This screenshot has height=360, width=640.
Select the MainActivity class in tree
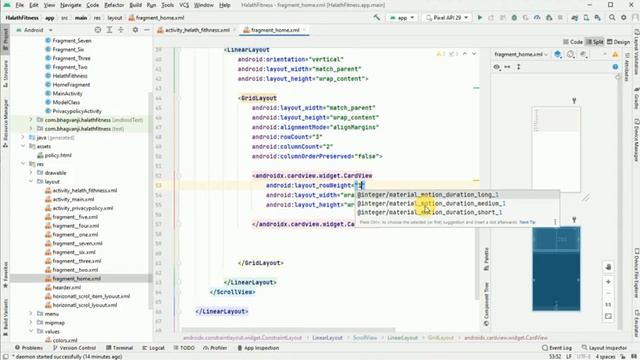tap(67, 93)
